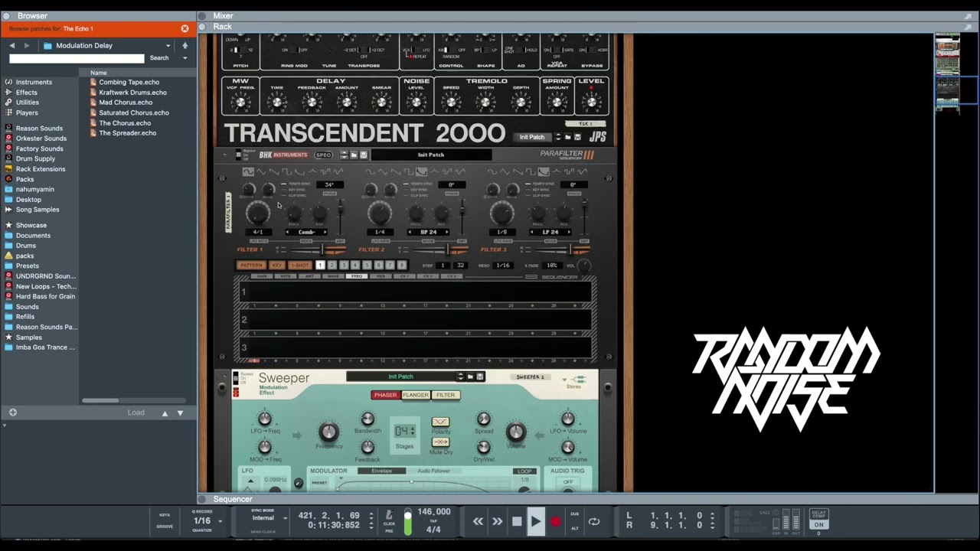Step Filter 2 mode forward from BP 24
The width and height of the screenshot is (980, 551).
[x=447, y=232]
